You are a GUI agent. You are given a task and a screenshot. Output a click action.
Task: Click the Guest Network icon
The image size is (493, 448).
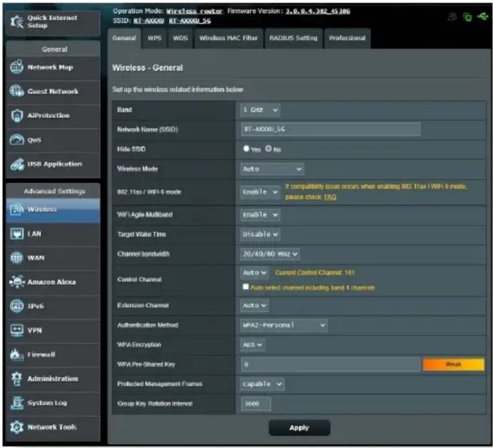pyautogui.click(x=16, y=91)
